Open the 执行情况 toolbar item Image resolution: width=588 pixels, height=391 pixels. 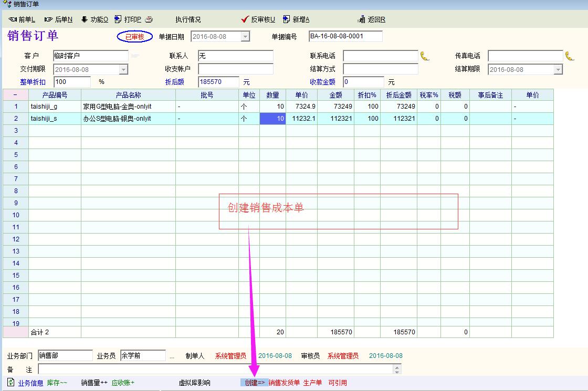click(x=188, y=19)
